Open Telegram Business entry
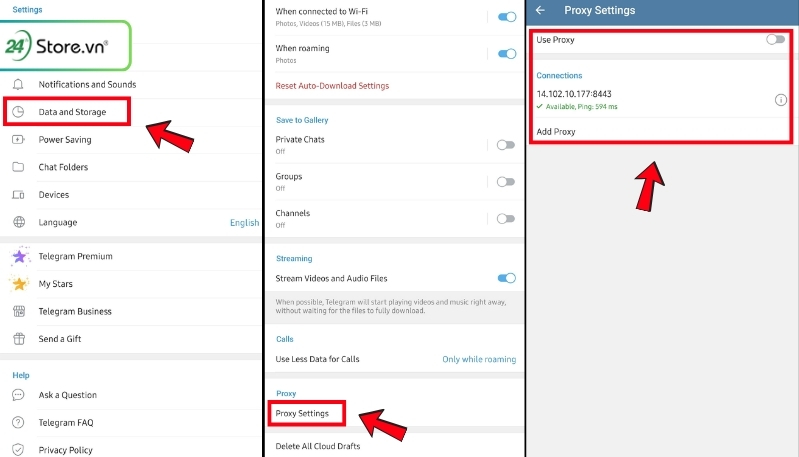 (131, 311)
